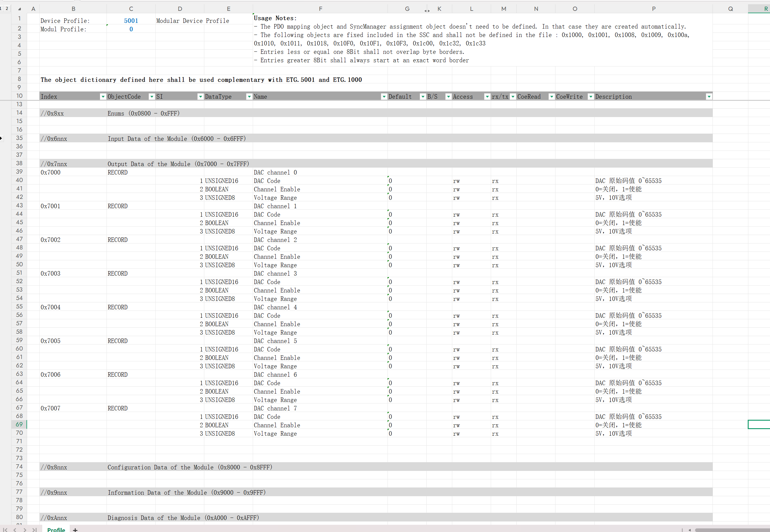Viewport: 770px width, 532px height.
Task: Select column K header
Action: coord(439,9)
